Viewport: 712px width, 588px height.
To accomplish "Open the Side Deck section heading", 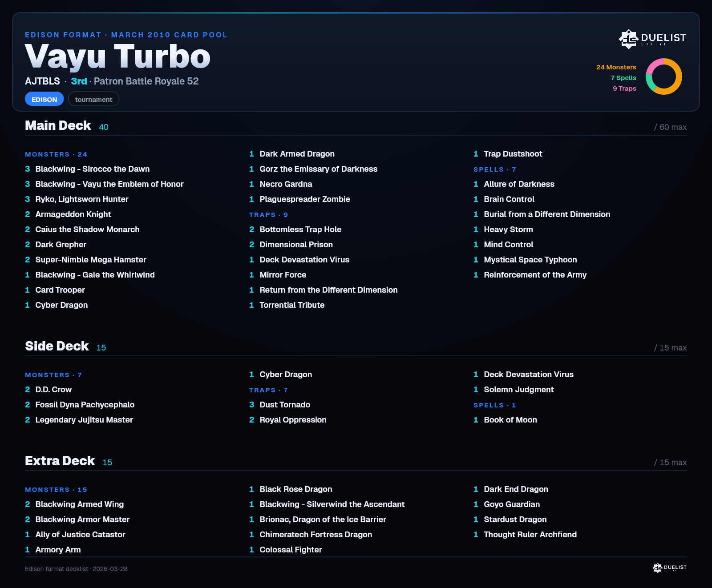I will 57,346.
